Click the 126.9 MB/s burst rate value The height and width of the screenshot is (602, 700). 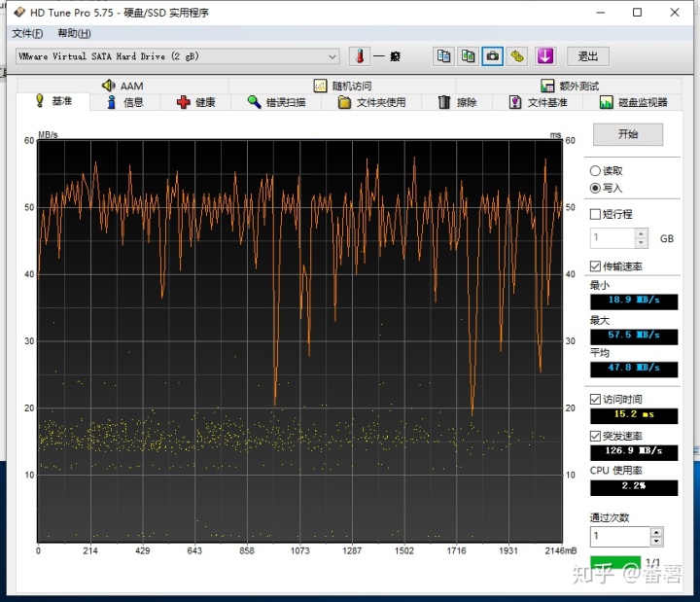coord(634,451)
